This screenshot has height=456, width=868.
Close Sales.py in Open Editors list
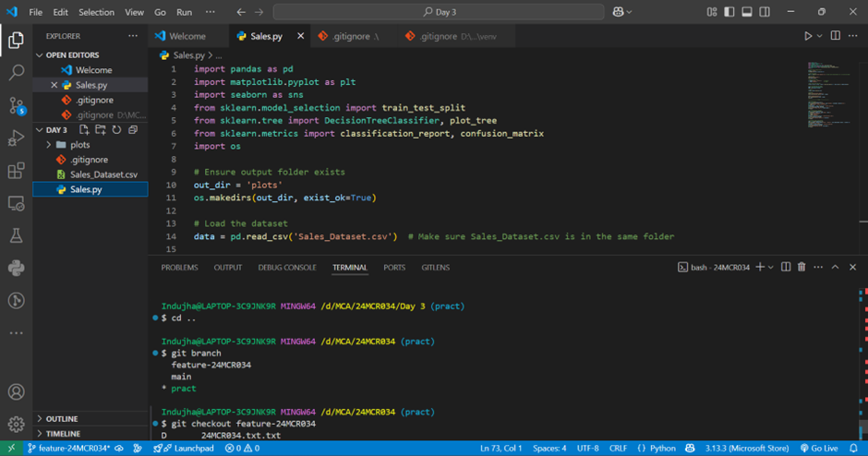pos(54,85)
